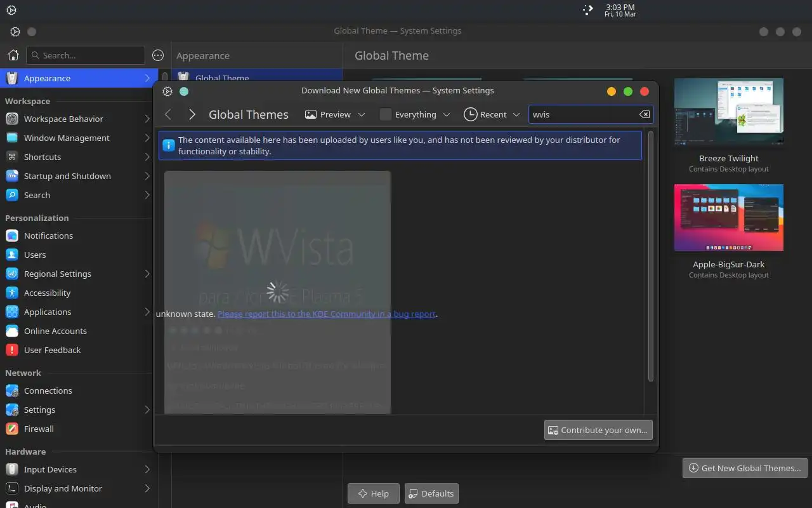
Task: Click the Shortcuts icon
Action: tap(12, 157)
